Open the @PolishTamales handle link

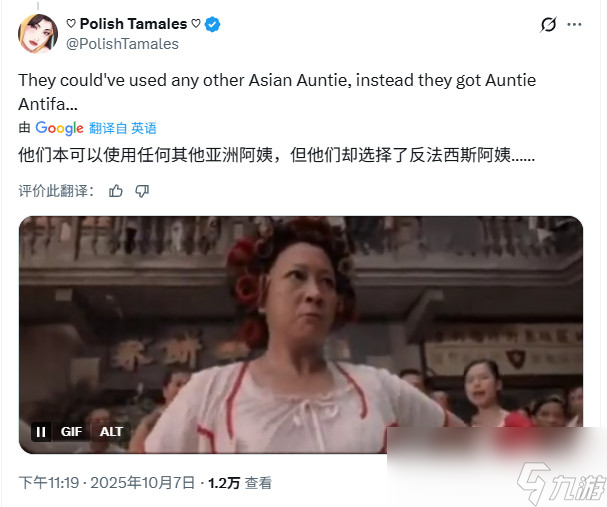[x=122, y=44]
